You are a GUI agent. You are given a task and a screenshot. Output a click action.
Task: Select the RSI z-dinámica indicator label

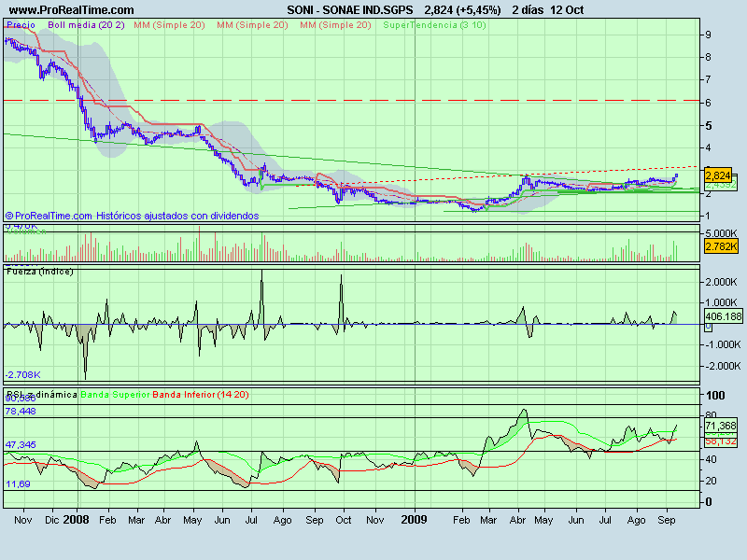[42, 394]
